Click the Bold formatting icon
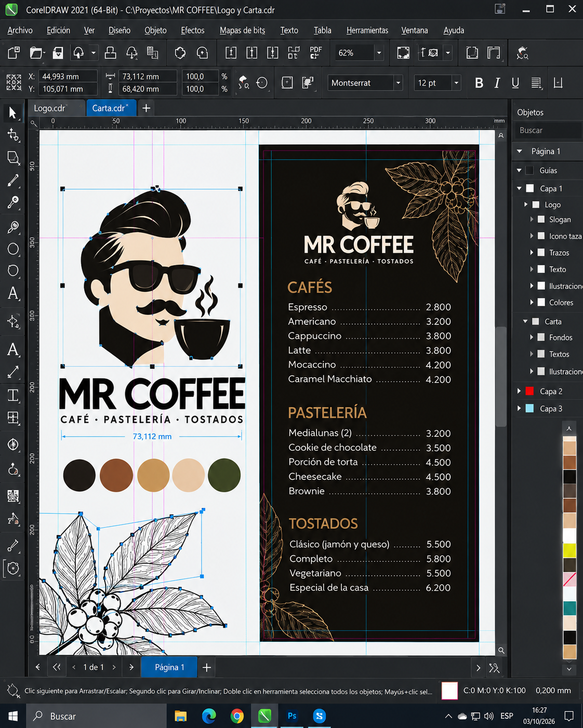The width and height of the screenshot is (583, 728). (479, 83)
